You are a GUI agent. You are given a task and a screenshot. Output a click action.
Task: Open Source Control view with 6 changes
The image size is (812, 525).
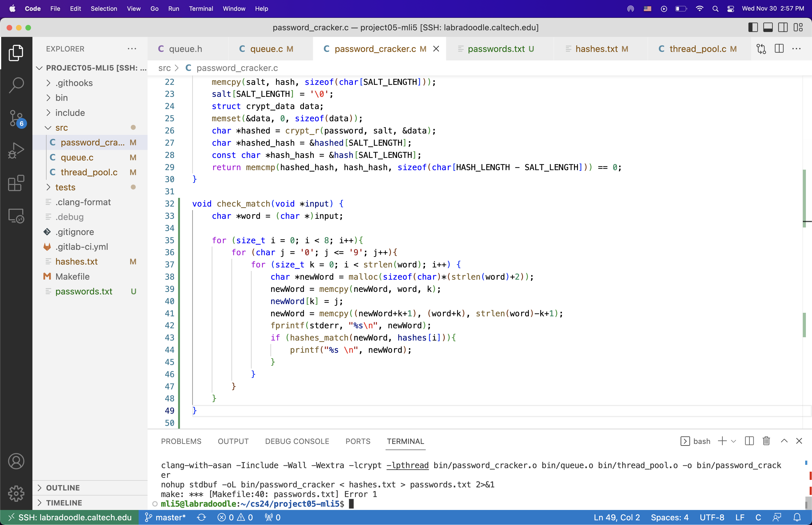pos(16,118)
